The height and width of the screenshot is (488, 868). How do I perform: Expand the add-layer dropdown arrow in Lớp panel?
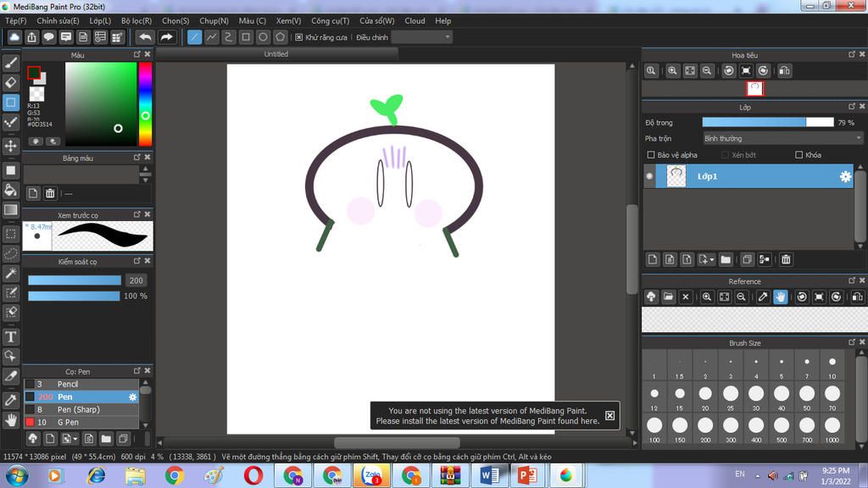coord(712,259)
